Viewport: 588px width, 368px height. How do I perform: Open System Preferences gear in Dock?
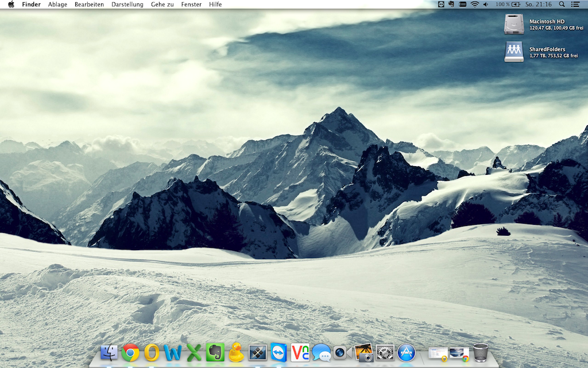tap(385, 352)
